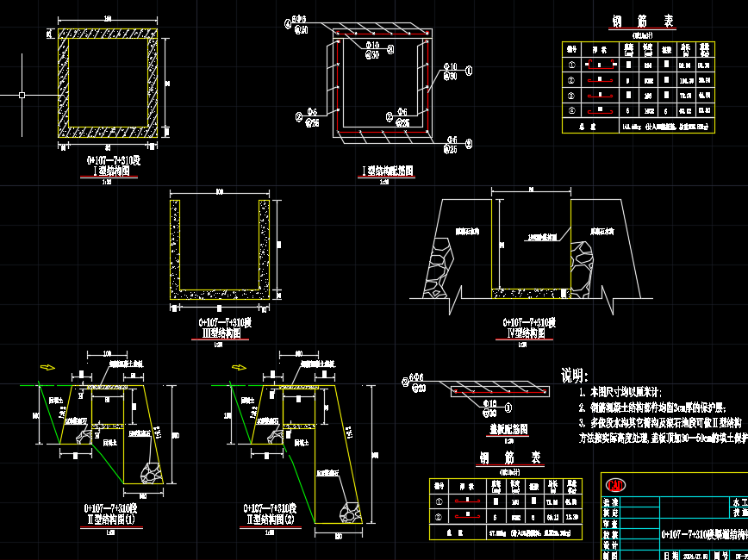748x560 pixels.
Task: Click the Φ10 @30 ① callout on cover plate
Action: [497, 408]
